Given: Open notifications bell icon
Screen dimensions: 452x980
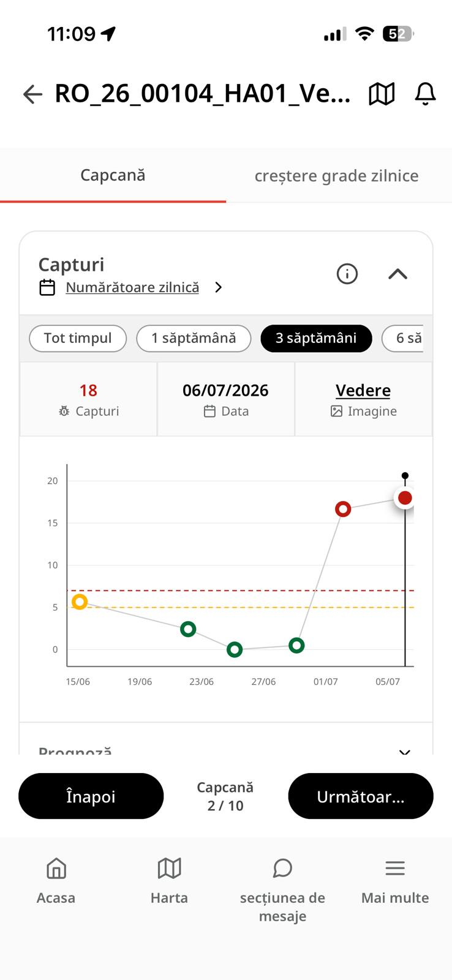Looking at the screenshot, I should pyautogui.click(x=426, y=94).
